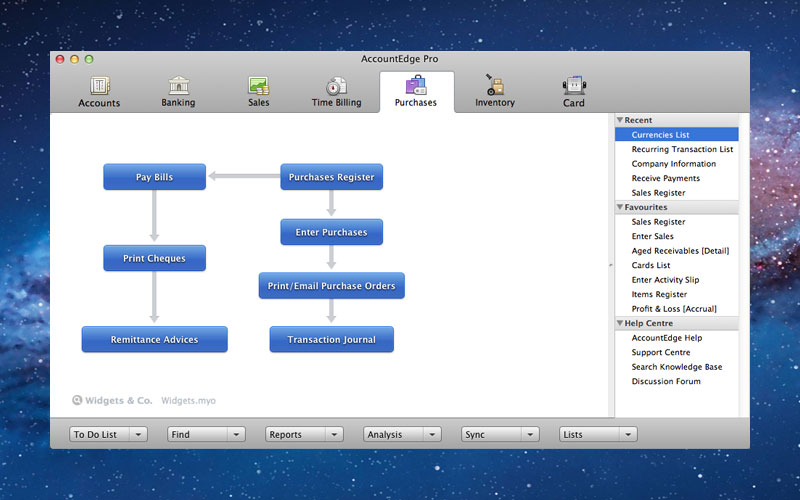Click the Find button label
800x500 pixels.
click(181, 435)
